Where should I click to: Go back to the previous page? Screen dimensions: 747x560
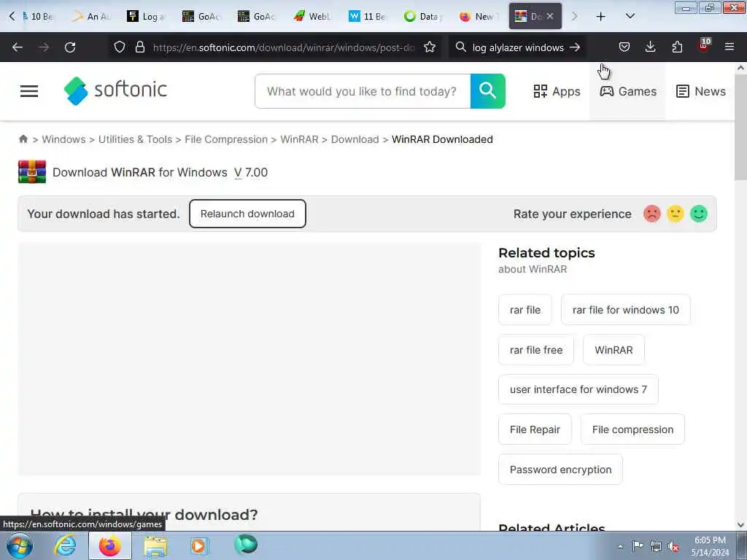pos(18,47)
